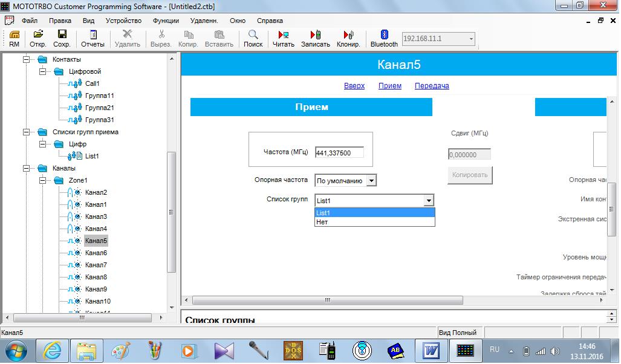
Task: Open Microsoft Word from the taskbar
Action: click(431, 351)
